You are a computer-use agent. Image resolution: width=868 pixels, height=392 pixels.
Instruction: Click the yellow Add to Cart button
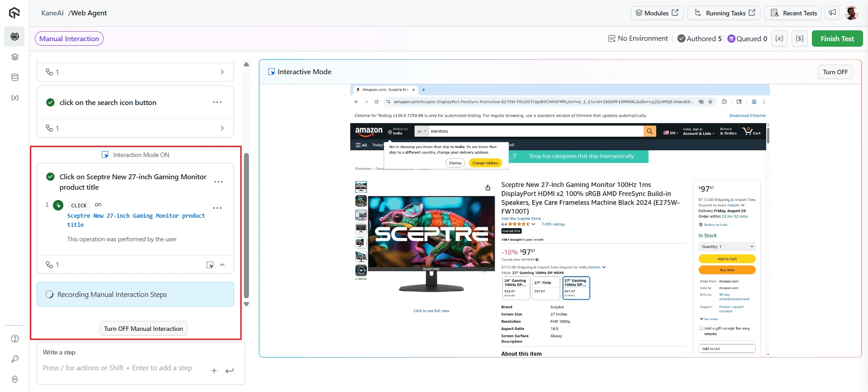[727, 259]
